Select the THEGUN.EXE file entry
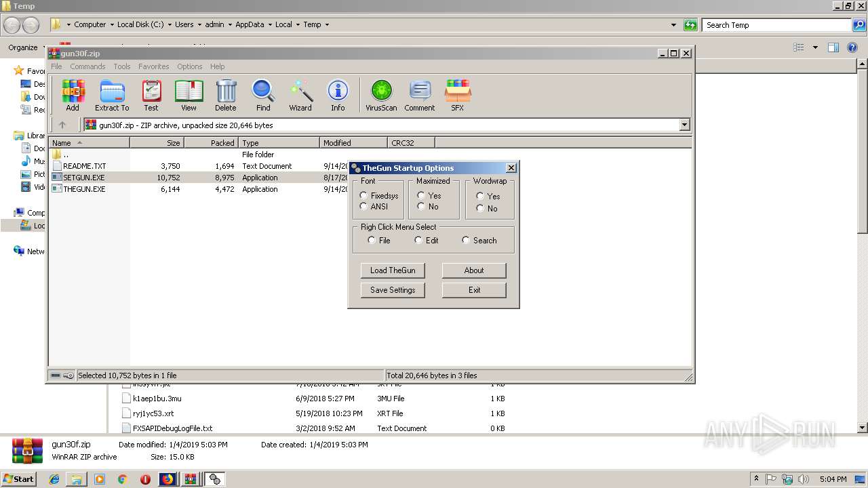Image resolution: width=868 pixels, height=488 pixels. [84, 189]
